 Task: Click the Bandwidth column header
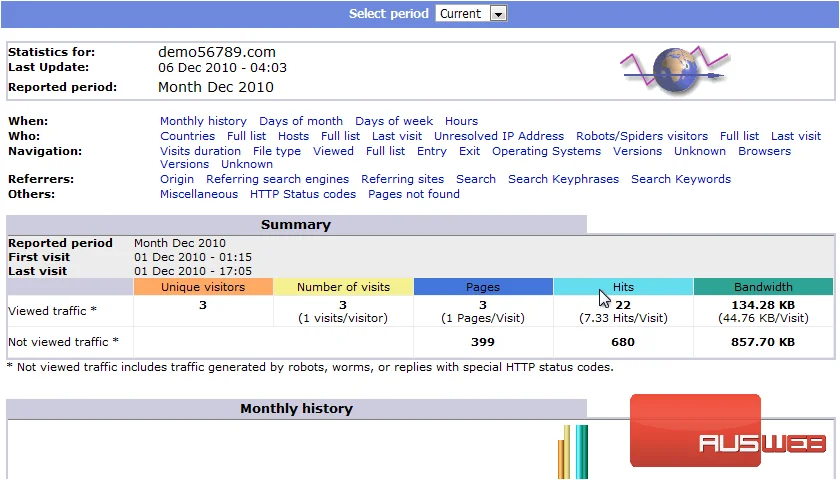(763, 287)
